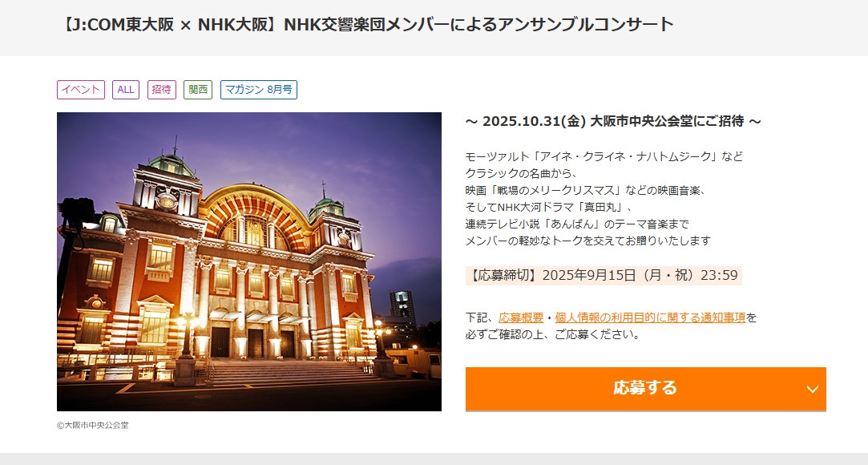Click the Osaka Central Public Hall photo

(249, 261)
